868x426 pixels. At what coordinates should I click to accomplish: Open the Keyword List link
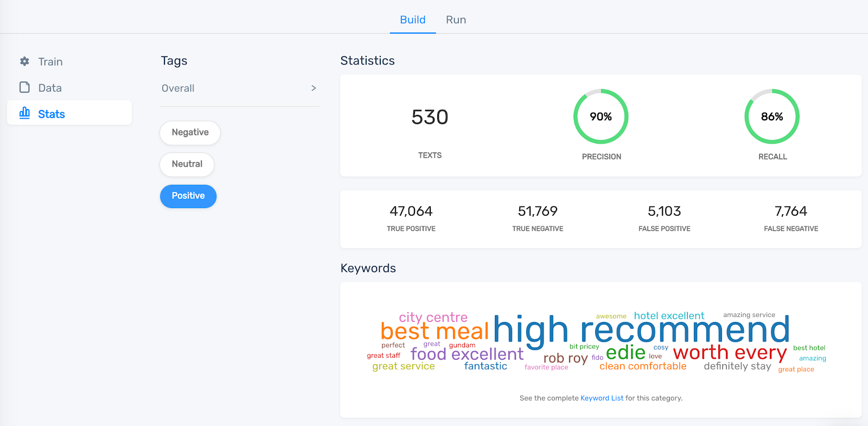pos(602,398)
